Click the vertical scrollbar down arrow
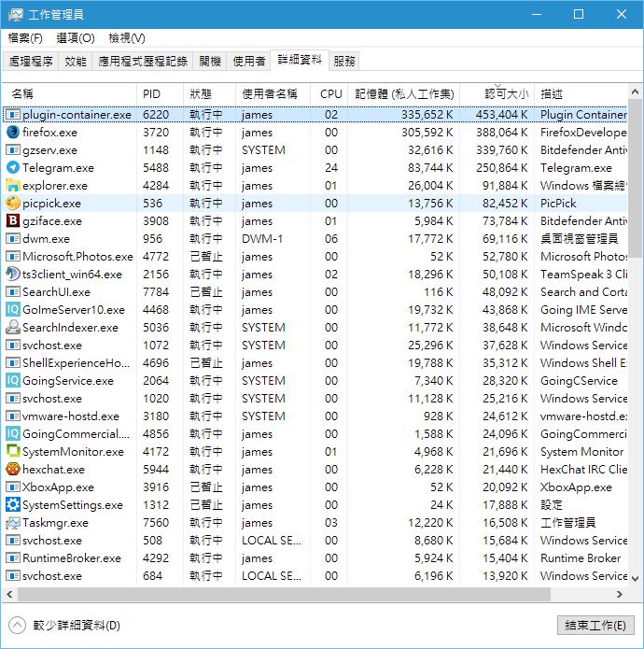The height and width of the screenshot is (649, 644). [x=636, y=579]
